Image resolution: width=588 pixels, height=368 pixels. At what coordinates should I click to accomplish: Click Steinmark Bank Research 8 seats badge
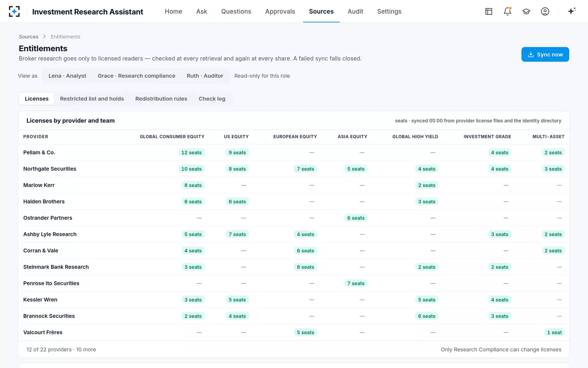pyautogui.click(x=305, y=267)
